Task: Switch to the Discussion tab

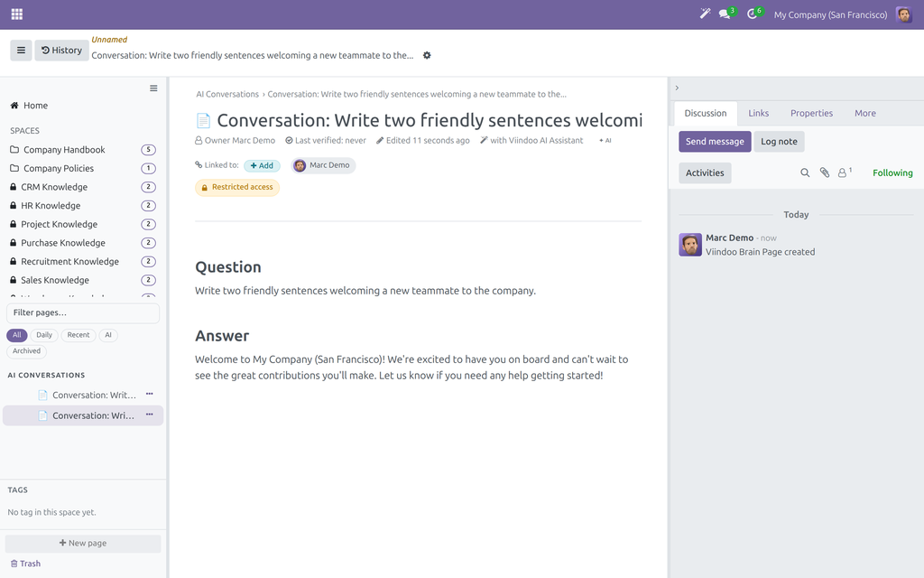Action: (x=706, y=113)
